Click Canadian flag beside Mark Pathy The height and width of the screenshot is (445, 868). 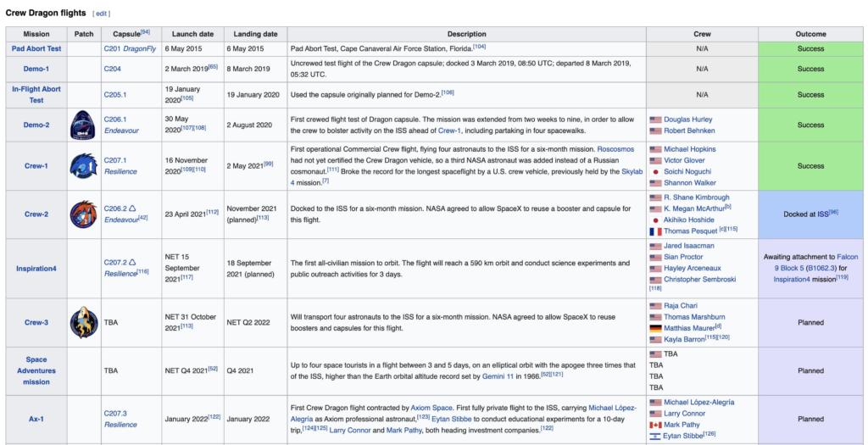pos(654,425)
